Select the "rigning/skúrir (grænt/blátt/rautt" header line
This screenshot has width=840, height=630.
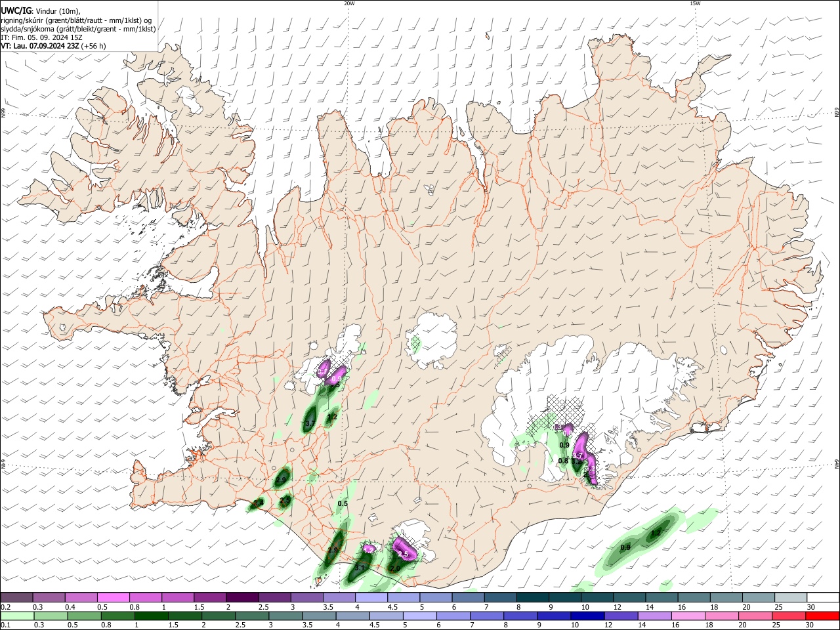pos(75,20)
